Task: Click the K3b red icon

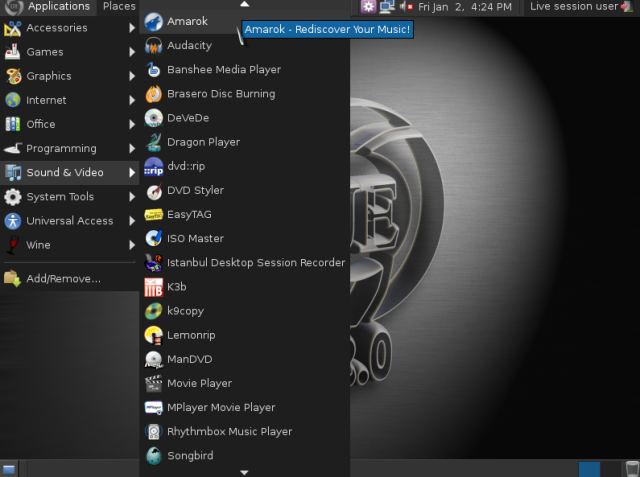Action: [x=153, y=287]
